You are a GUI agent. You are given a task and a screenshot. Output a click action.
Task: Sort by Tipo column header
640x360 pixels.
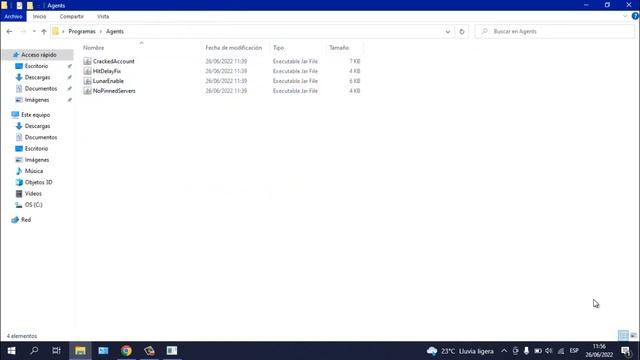pyautogui.click(x=278, y=48)
